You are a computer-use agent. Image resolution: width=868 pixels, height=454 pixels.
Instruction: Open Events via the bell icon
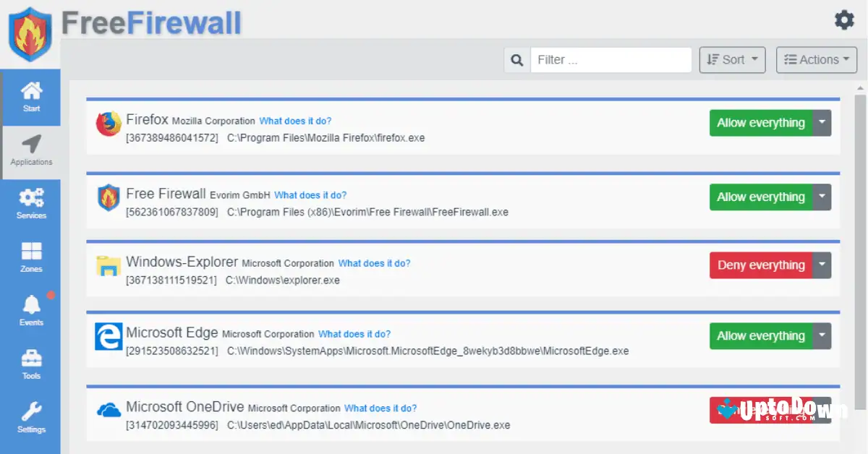(x=30, y=306)
